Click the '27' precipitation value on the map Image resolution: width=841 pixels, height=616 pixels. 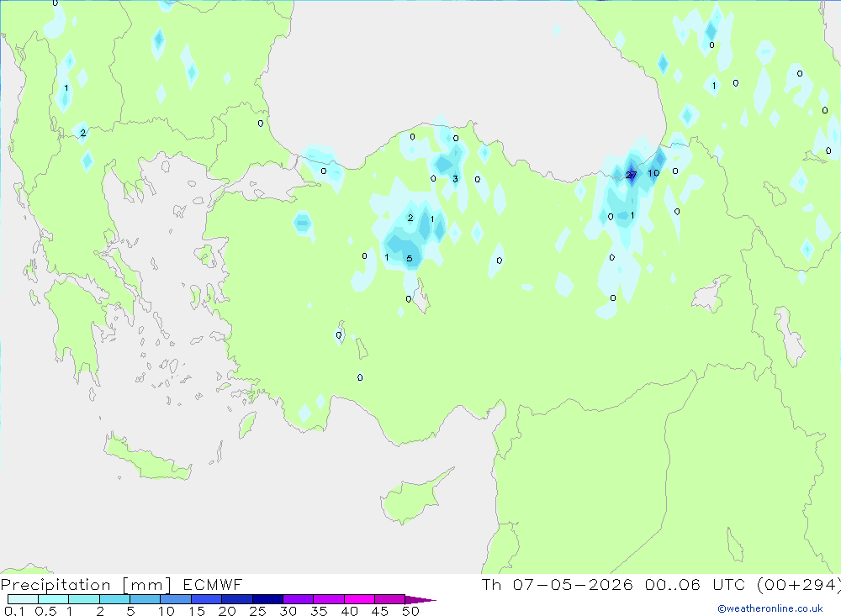coord(631,175)
